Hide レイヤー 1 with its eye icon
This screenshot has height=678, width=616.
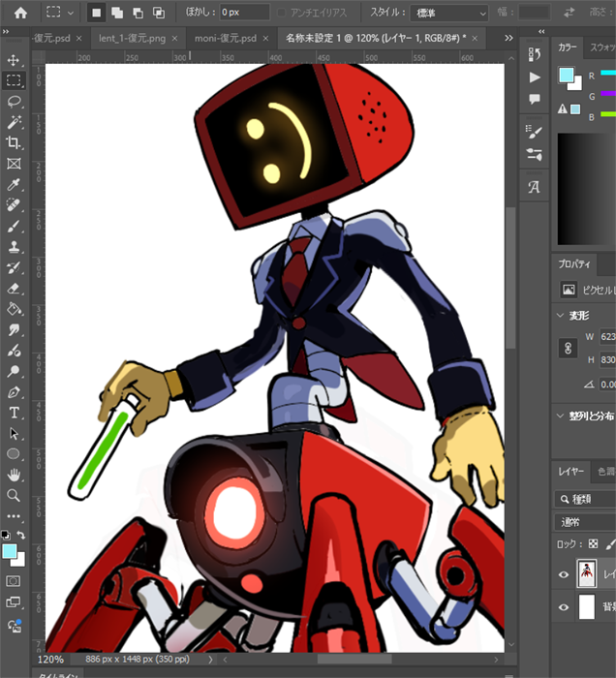click(564, 574)
